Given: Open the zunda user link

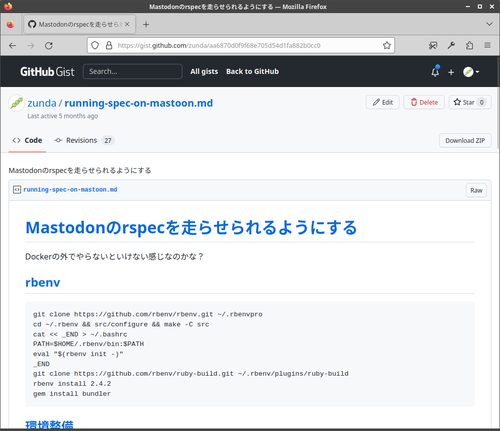Looking at the screenshot, I should tap(42, 103).
